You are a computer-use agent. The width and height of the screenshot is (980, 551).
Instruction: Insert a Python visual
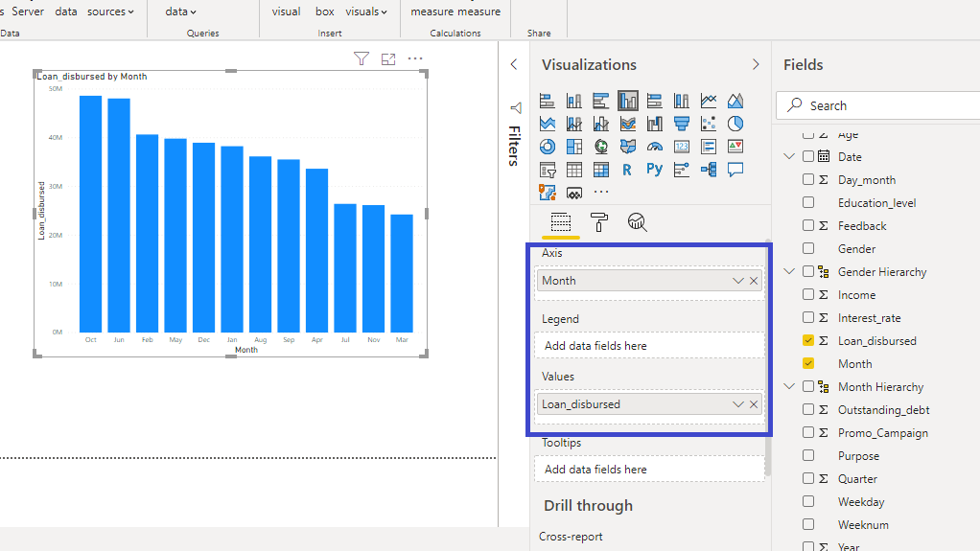coord(655,170)
